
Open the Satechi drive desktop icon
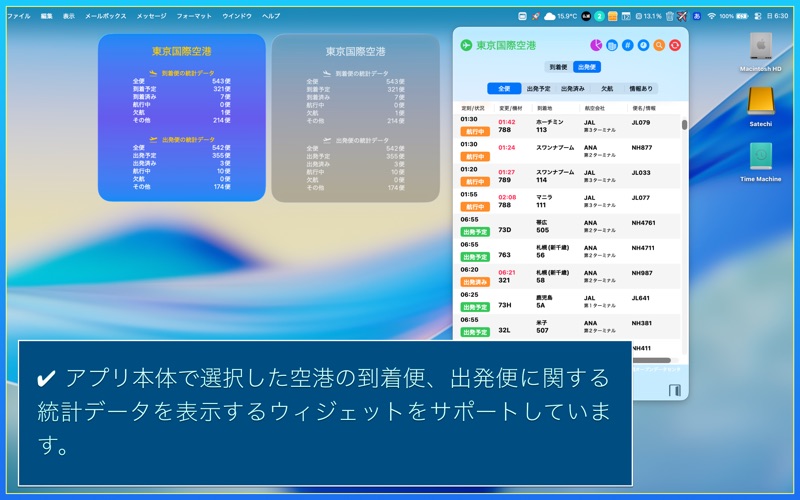761,106
